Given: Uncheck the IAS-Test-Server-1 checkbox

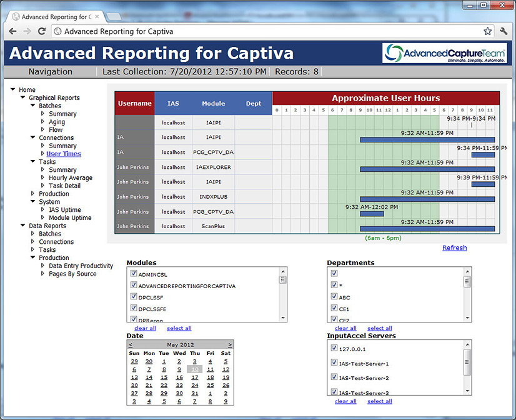Looking at the screenshot, I should (334, 362).
